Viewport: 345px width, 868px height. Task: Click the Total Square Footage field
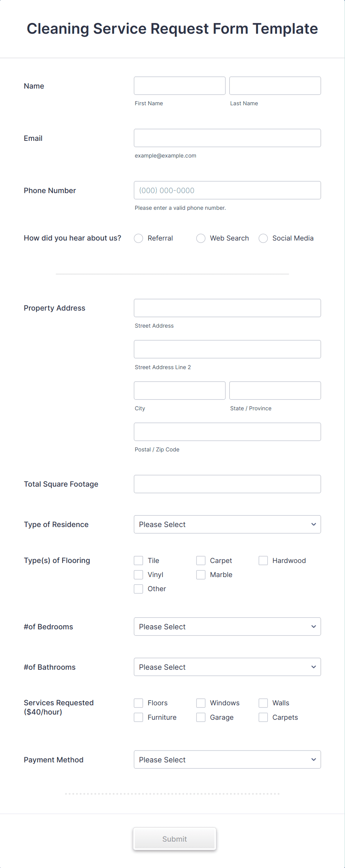227,484
